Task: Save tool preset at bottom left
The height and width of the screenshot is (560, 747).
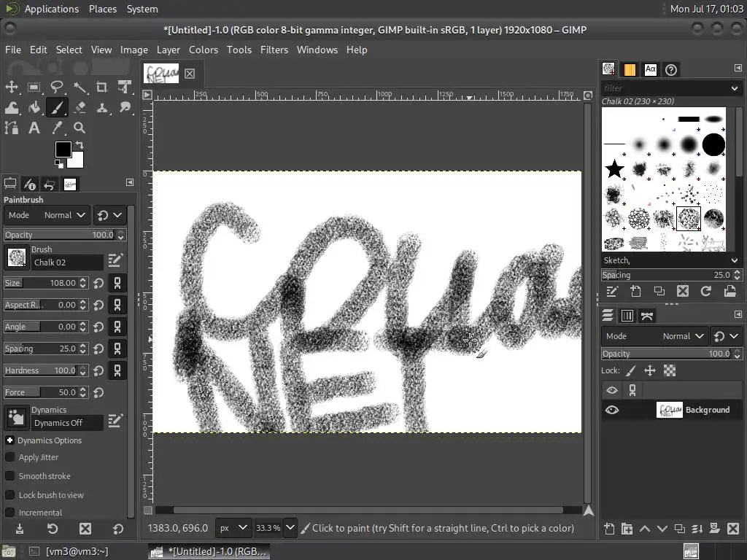Action: (20, 529)
